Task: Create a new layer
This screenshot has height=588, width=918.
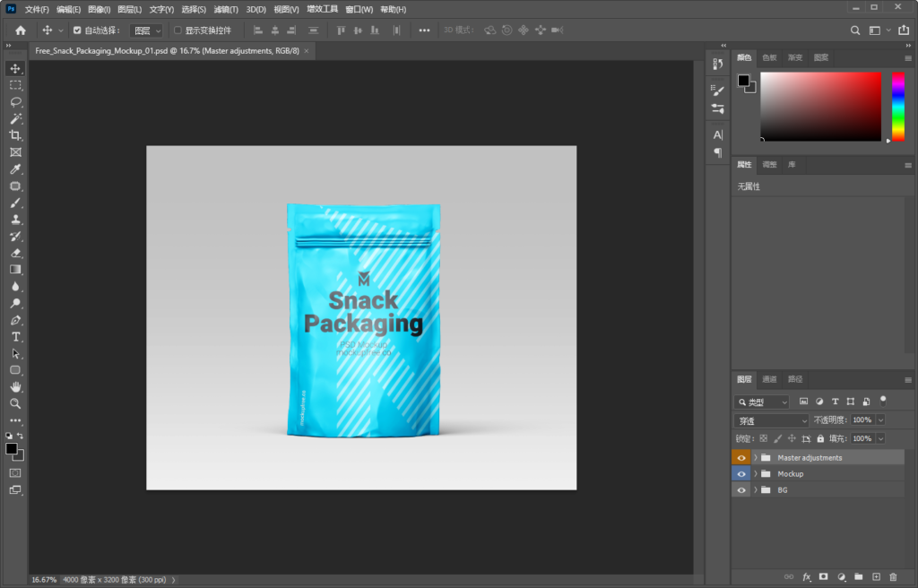Action: coord(876,577)
